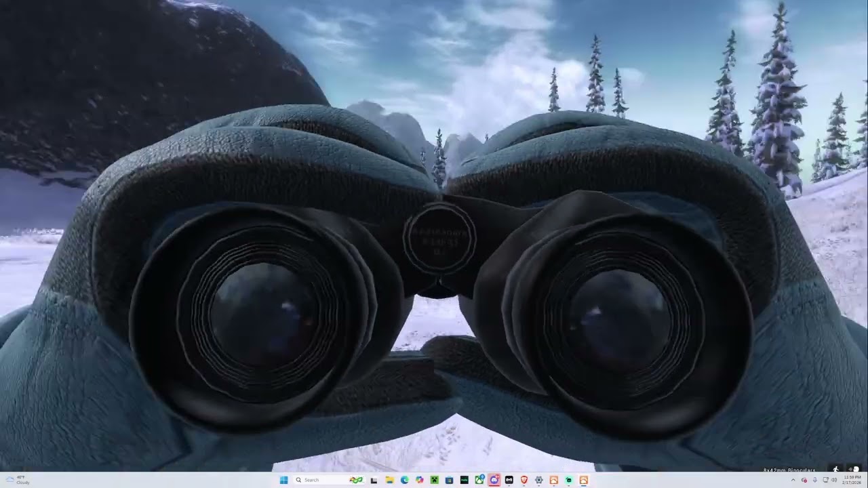Open network status icon in the tray
The image size is (868, 488).
[x=826, y=480]
